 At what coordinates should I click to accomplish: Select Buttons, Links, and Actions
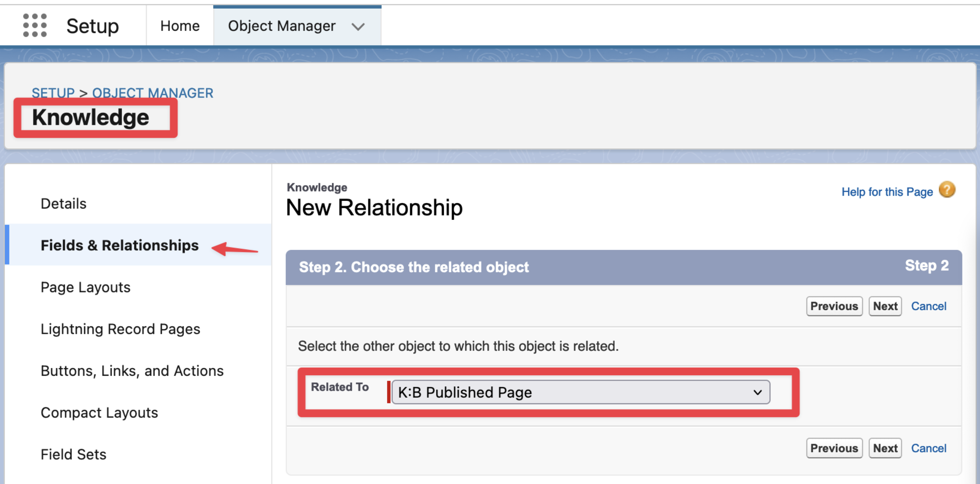click(x=132, y=371)
